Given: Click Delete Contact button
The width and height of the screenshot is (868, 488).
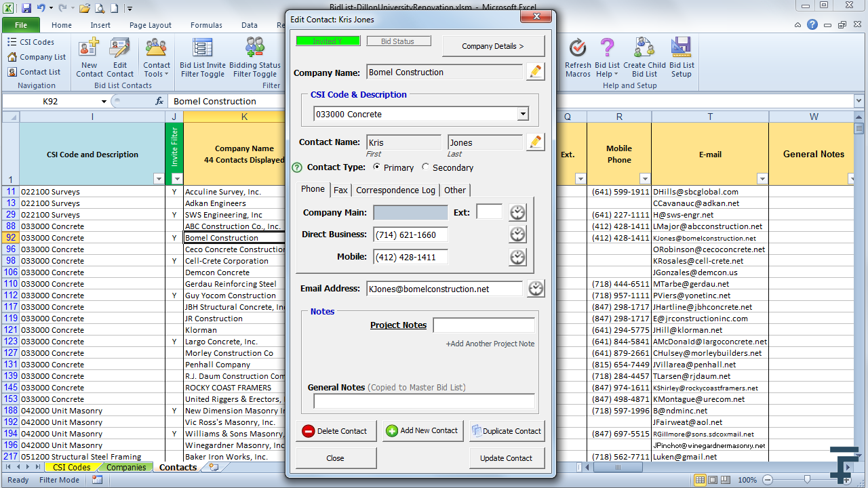Looking at the screenshot, I should [x=336, y=431].
